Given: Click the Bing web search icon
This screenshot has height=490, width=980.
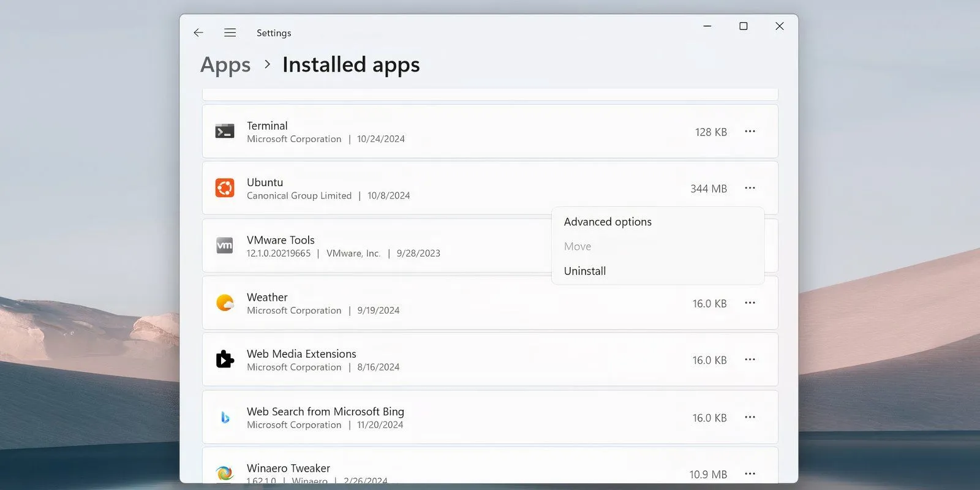Looking at the screenshot, I should point(225,418).
